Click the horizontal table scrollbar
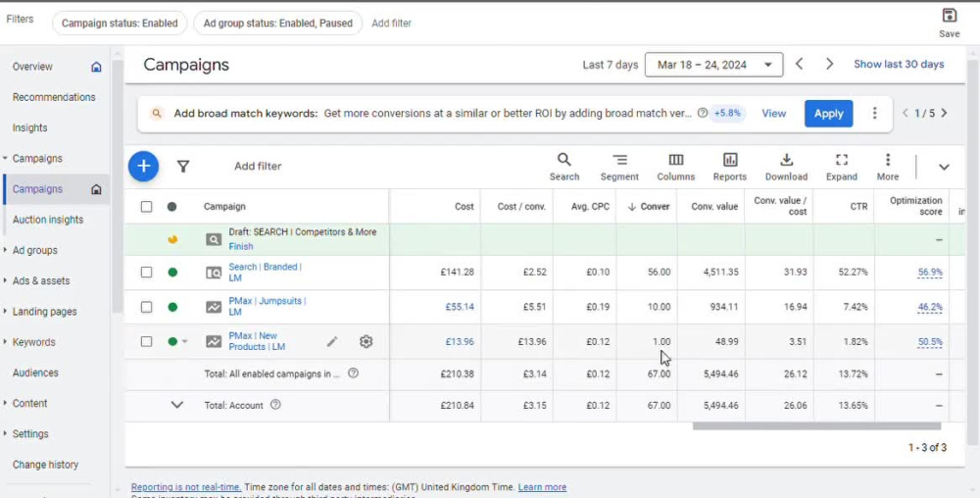Screen dimensions: 980x498 point(816,426)
